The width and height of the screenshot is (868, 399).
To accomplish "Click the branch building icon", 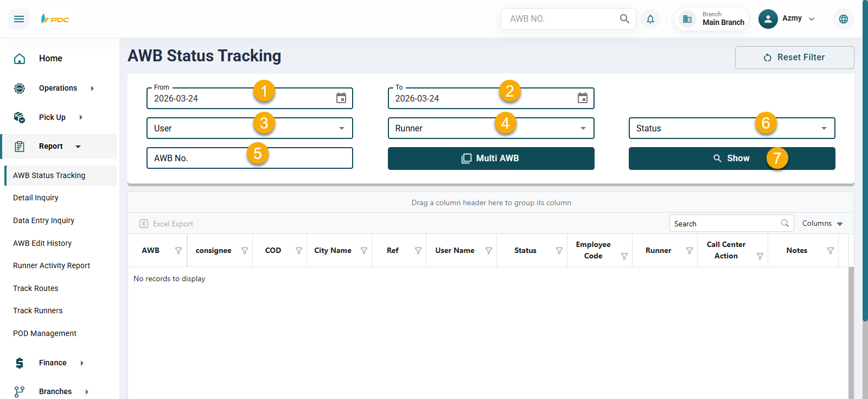I will pyautogui.click(x=687, y=19).
